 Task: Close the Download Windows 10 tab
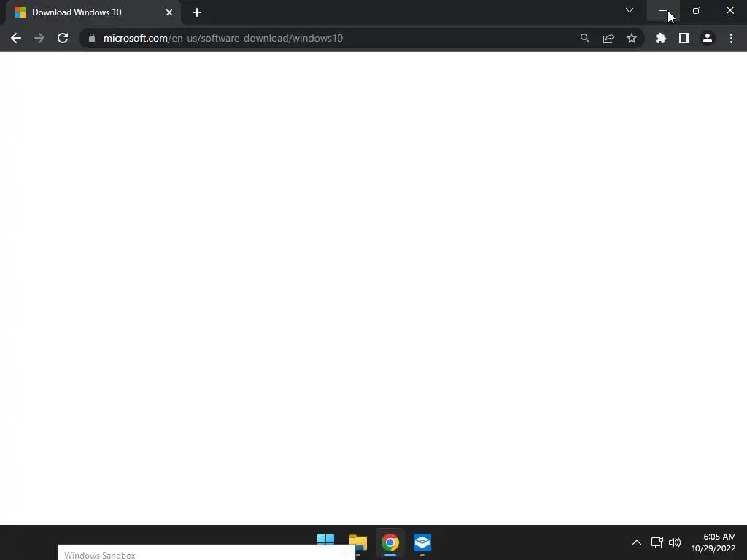tap(169, 12)
